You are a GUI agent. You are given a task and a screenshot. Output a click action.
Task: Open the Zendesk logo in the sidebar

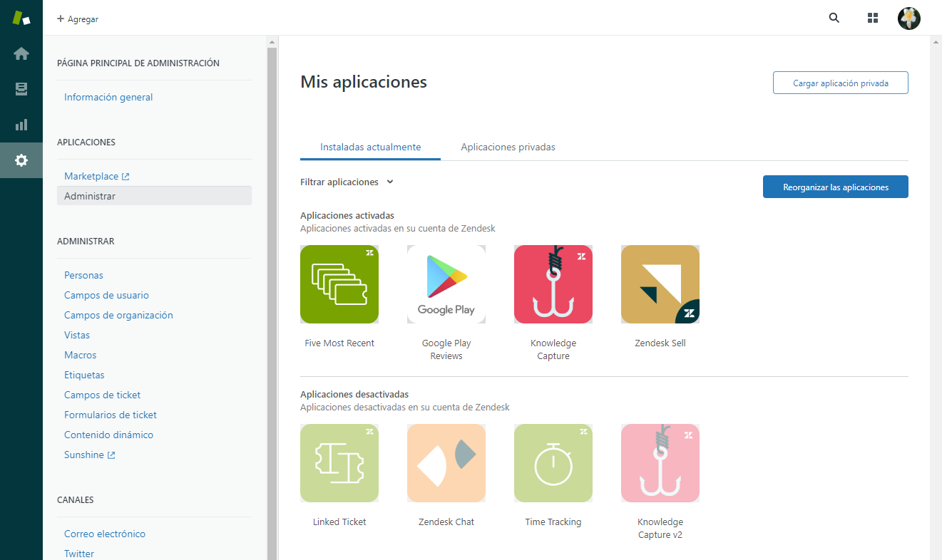pos(21,19)
